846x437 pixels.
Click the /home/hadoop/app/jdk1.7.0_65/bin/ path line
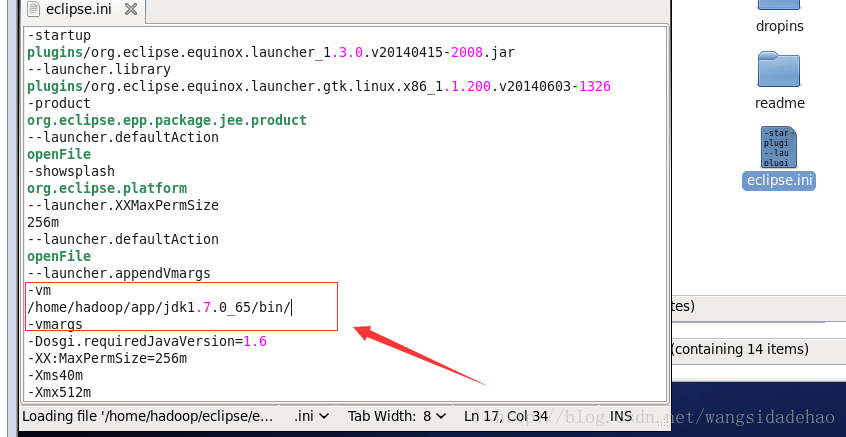pos(159,308)
